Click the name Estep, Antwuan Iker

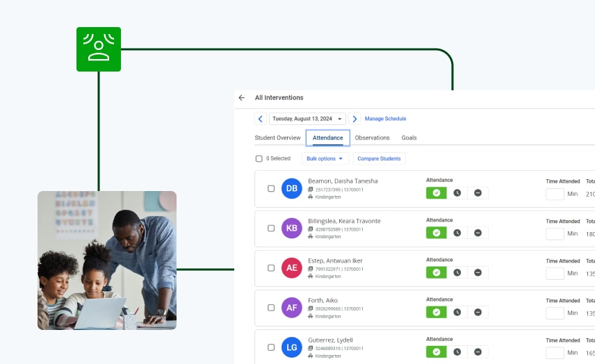pos(335,260)
